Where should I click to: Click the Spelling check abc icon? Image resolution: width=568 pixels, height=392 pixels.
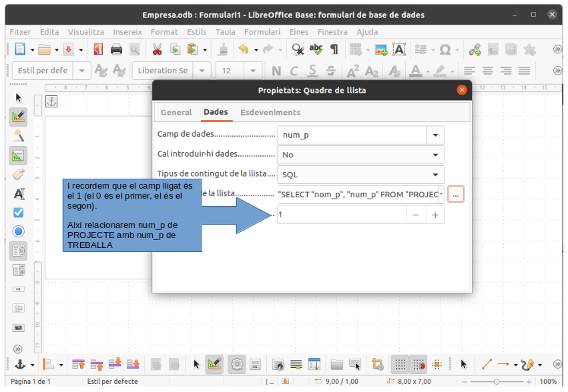pyautogui.click(x=316, y=49)
